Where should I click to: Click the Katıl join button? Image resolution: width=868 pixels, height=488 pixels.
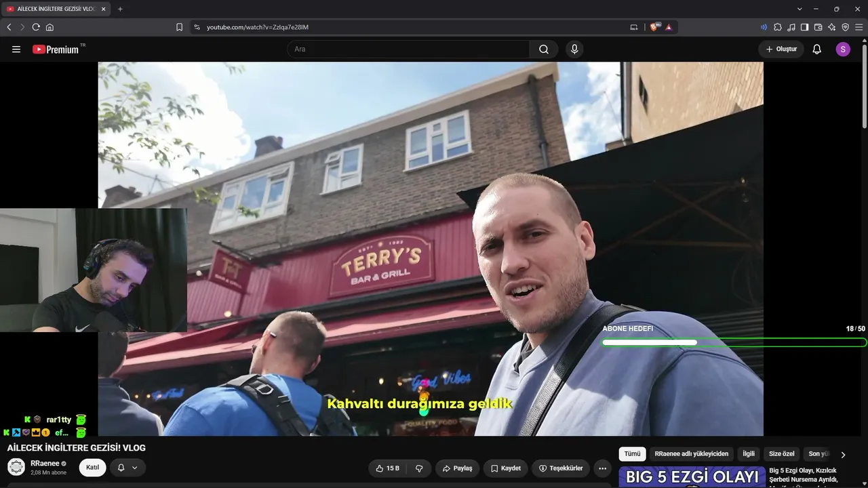tap(92, 468)
